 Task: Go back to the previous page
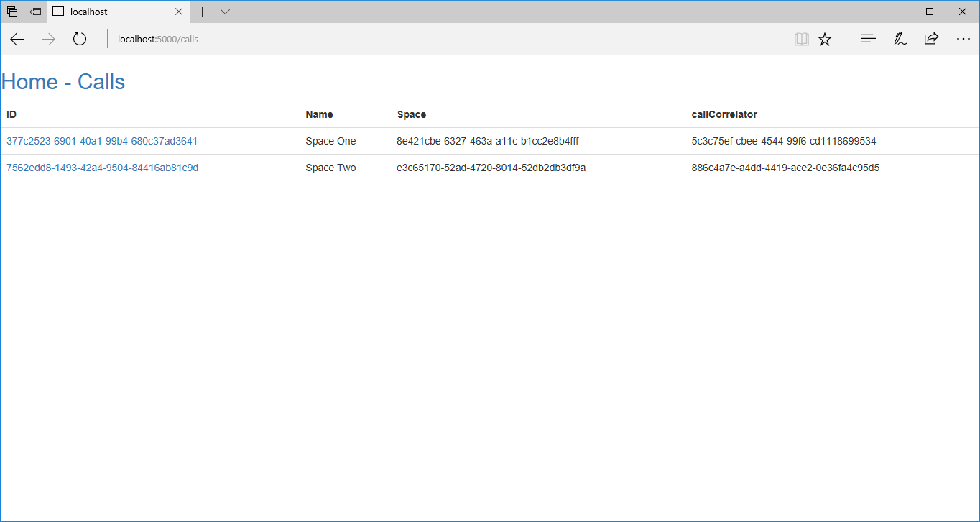(x=17, y=40)
